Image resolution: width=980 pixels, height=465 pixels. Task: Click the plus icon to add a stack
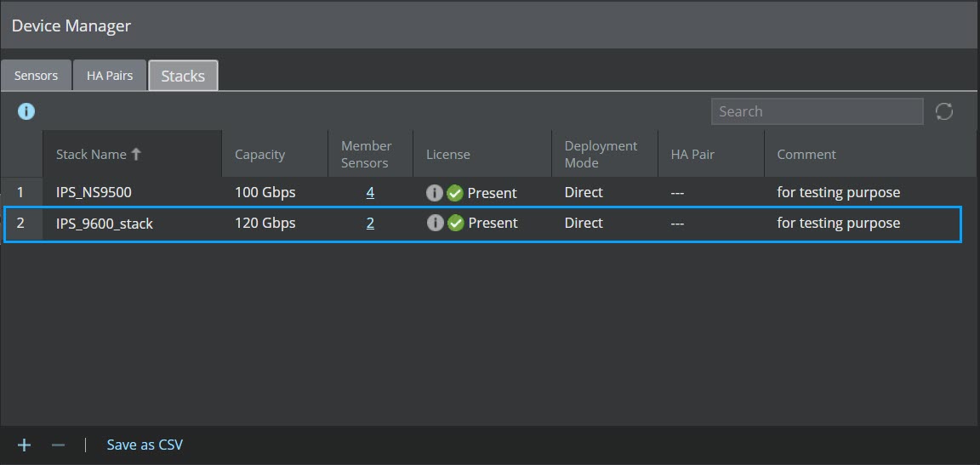[24, 445]
